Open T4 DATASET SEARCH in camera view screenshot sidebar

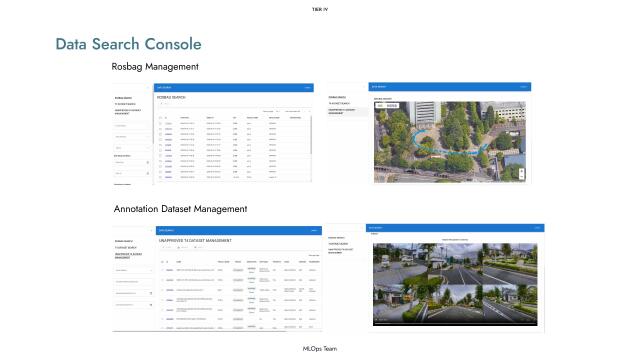[x=338, y=244]
